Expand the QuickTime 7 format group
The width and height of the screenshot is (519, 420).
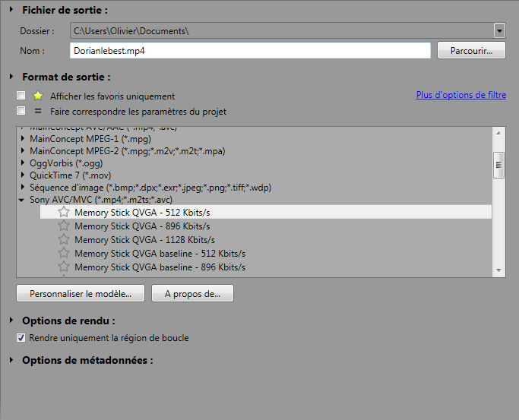coord(22,175)
